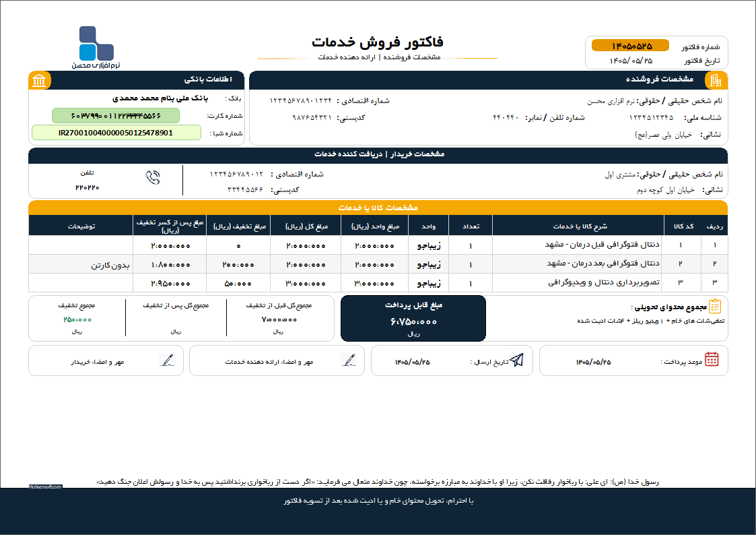This screenshot has height=535, width=756.
Task: Click the item دنتال فتوگرافی بعد درمان - مشهد
Action: point(603,263)
